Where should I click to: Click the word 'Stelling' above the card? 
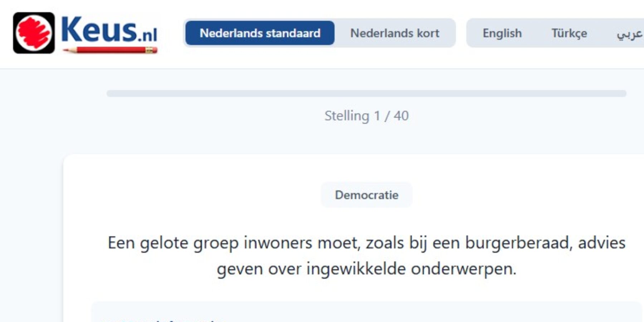point(346,116)
